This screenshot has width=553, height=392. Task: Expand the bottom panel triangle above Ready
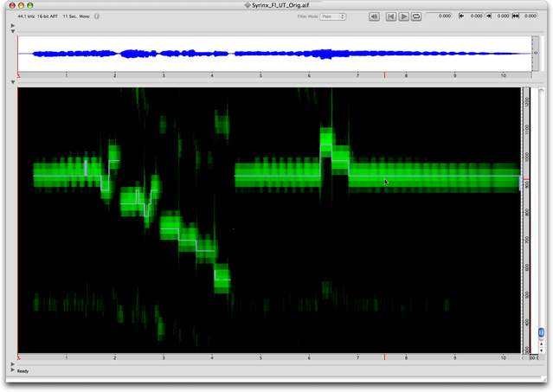(12, 364)
